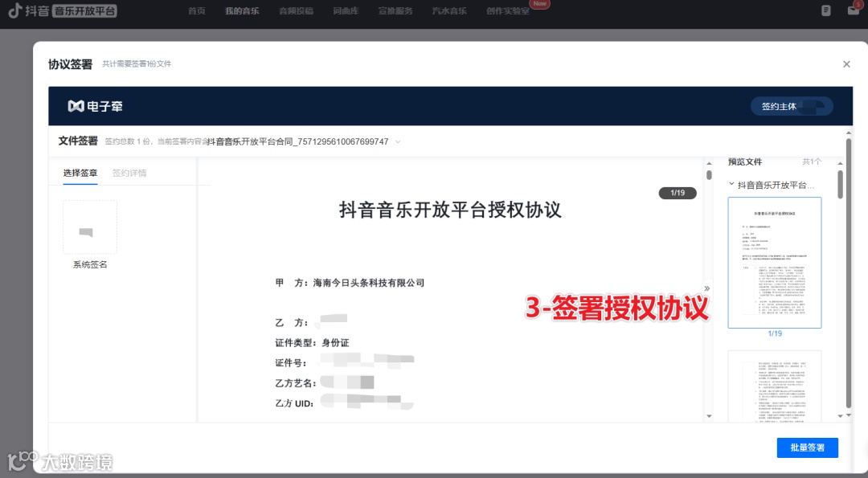Click the 电子章 logo
The image size is (868, 478).
[x=95, y=106]
